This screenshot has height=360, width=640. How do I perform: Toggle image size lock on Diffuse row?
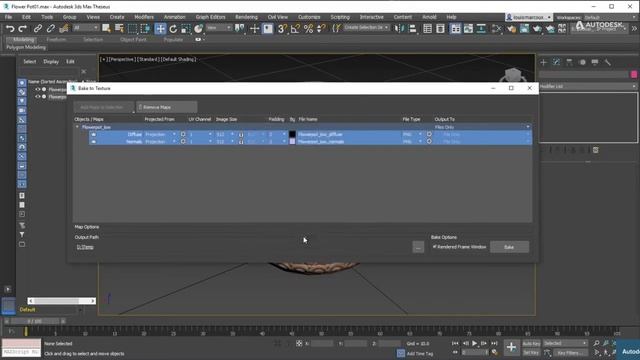tap(241, 134)
